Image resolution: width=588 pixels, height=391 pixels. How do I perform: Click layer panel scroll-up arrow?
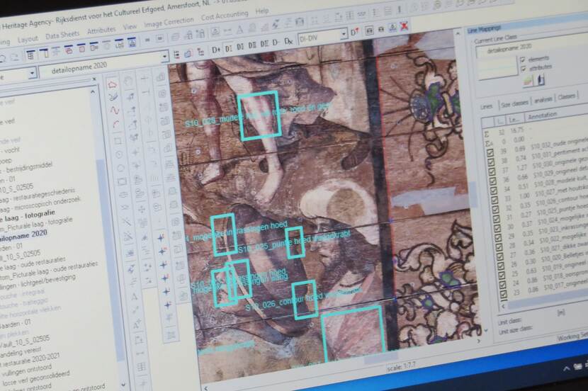tap(93, 92)
